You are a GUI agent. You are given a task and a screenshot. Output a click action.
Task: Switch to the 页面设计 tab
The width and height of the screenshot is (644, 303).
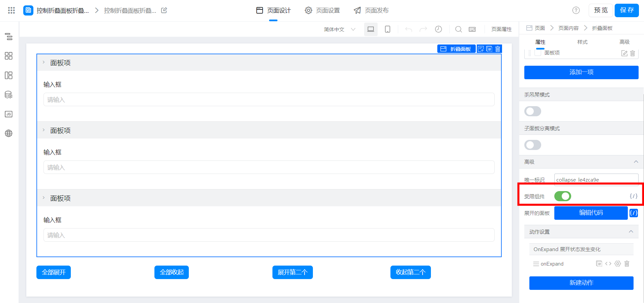[273, 10]
